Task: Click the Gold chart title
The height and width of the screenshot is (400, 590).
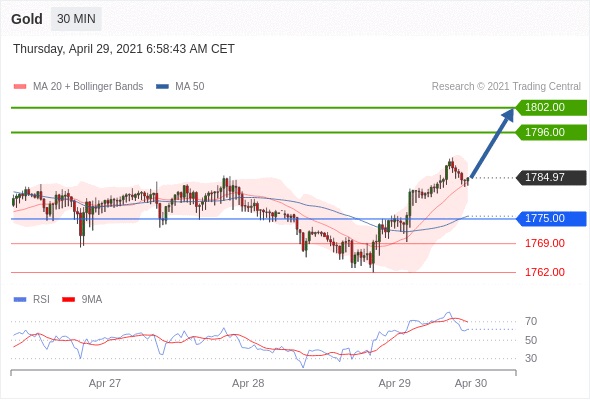Action: [x=27, y=19]
